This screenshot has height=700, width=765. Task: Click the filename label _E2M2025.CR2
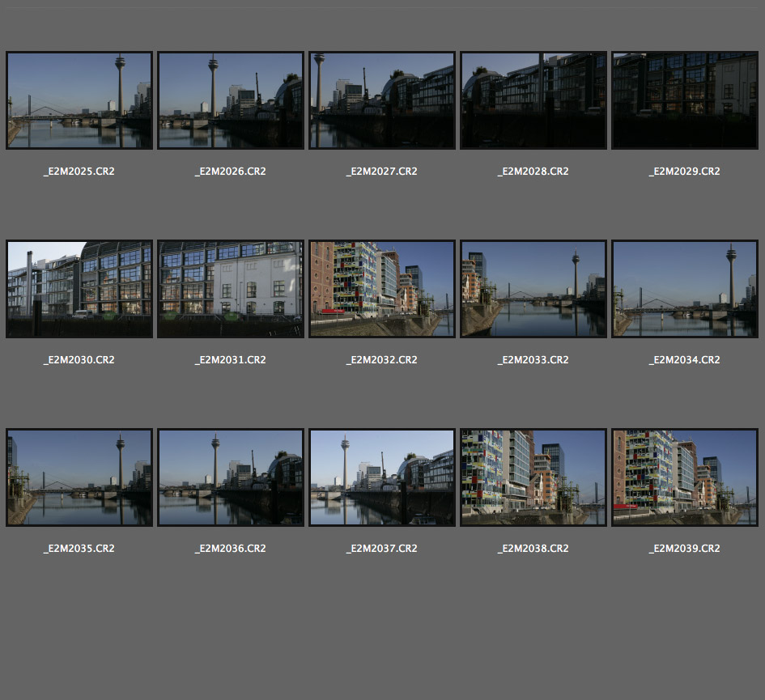click(x=79, y=172)
